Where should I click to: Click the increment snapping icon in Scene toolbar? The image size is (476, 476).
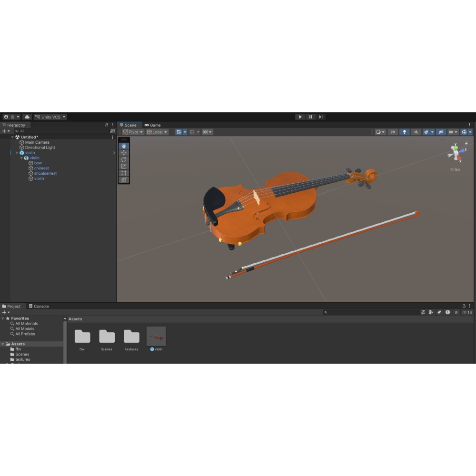click(x=206, y=132)
